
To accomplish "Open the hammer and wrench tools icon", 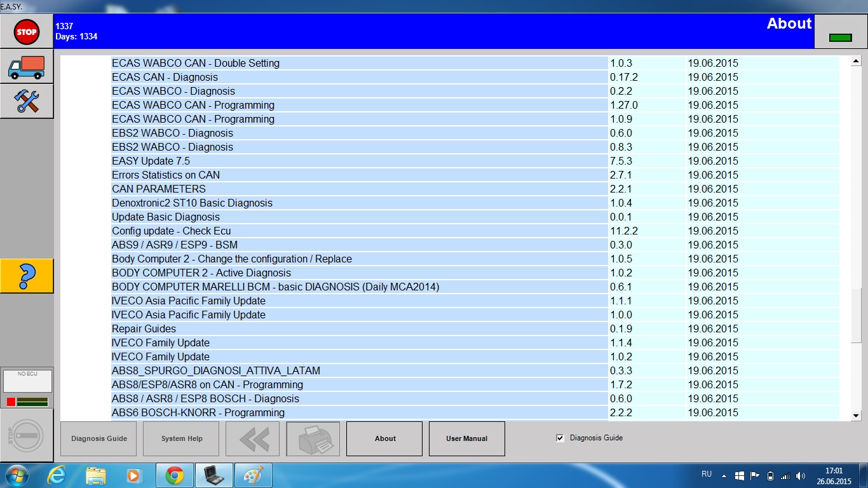I will (27, 101).
